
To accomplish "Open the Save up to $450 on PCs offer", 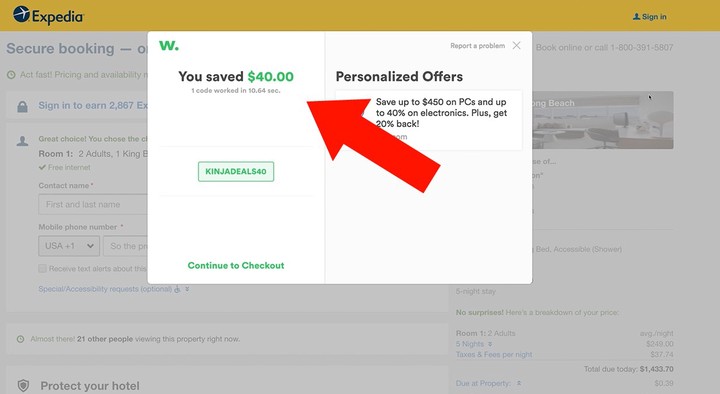I will point(429,120).
